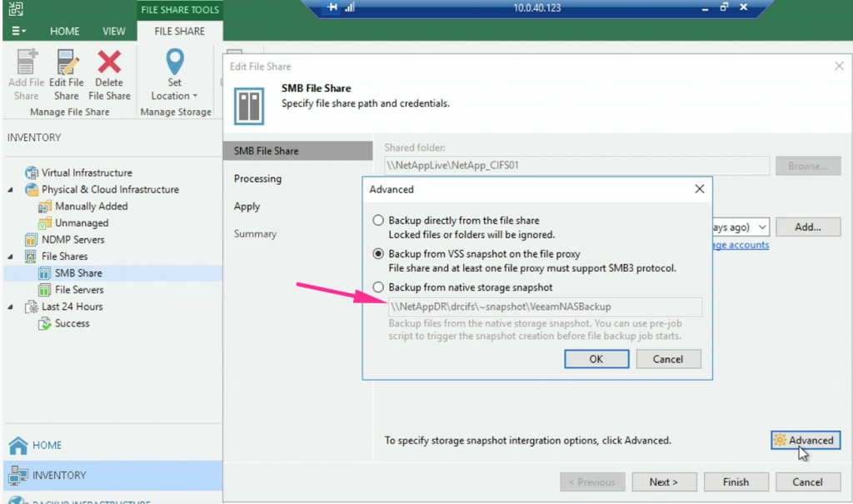
Task: Select Backup directly from the file share
Action: [378, 221]
